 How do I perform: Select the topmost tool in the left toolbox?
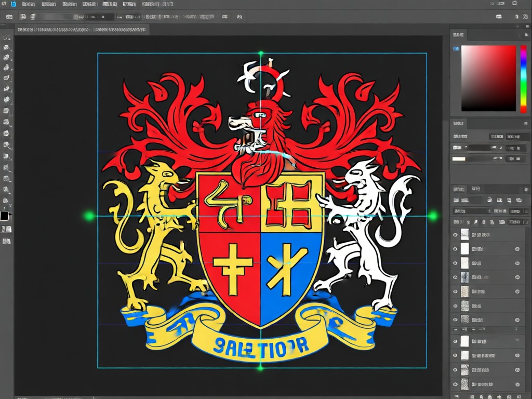coord(6,37)
